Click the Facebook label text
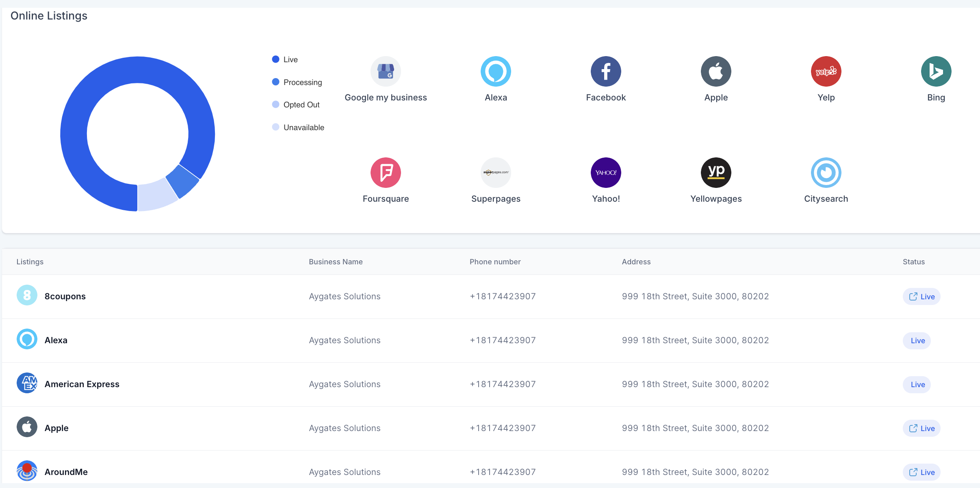Screen dimensions: 980x488 click(606, 98)
